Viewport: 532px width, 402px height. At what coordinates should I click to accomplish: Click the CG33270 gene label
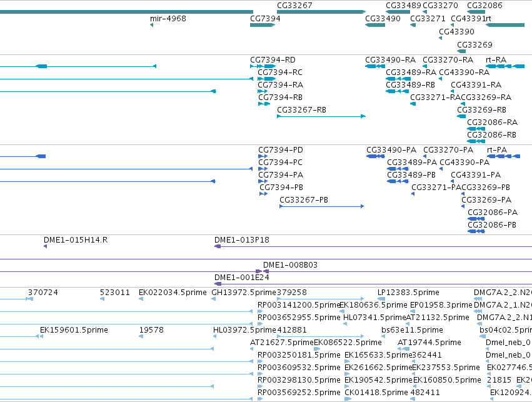(x=440, y=6)
